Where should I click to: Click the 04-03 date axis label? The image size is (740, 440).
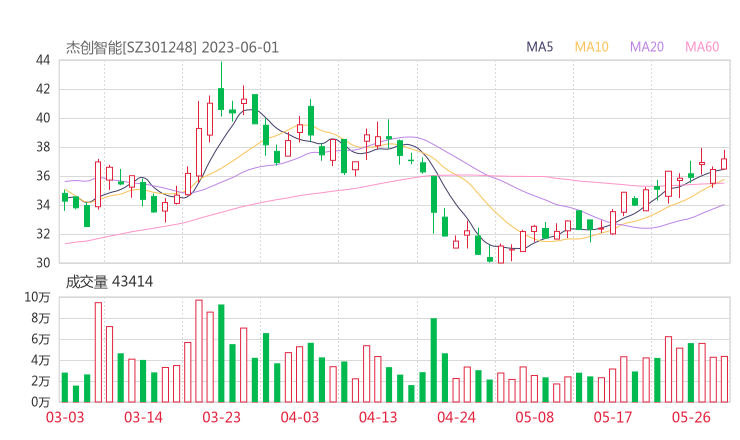(300, 417)
